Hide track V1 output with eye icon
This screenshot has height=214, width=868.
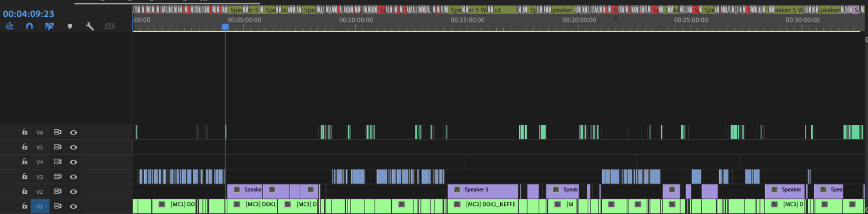point(74,207)
